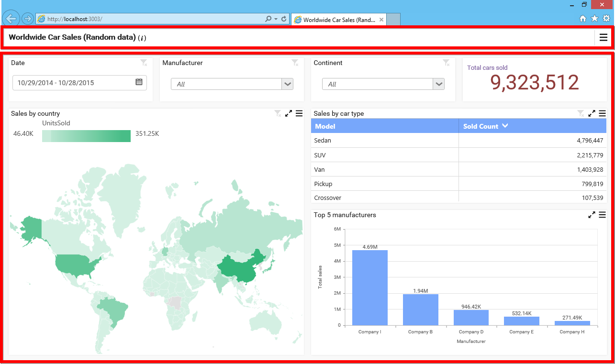
Task: Click the 351.25K legend maximum value
Action: 147,134
